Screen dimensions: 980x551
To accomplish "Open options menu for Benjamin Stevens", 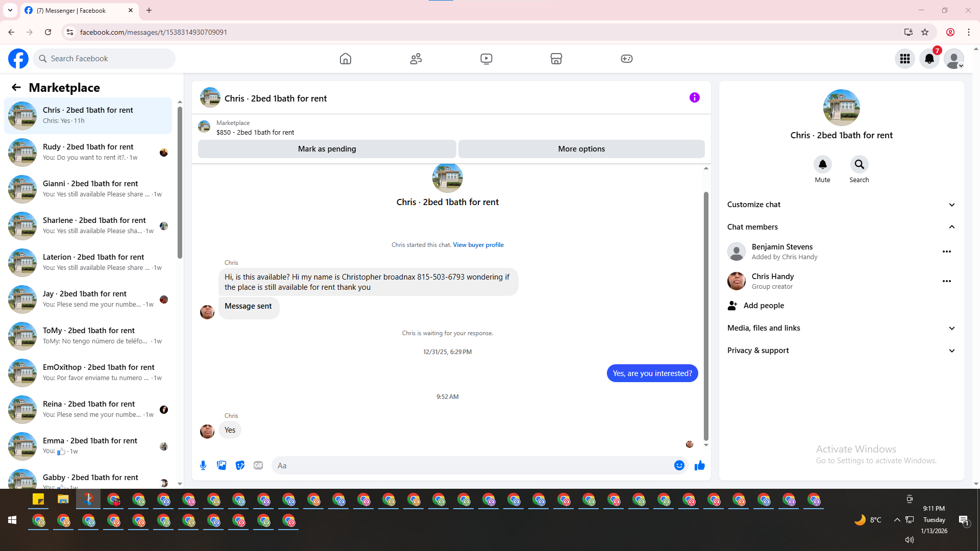I will click(946, 252).
